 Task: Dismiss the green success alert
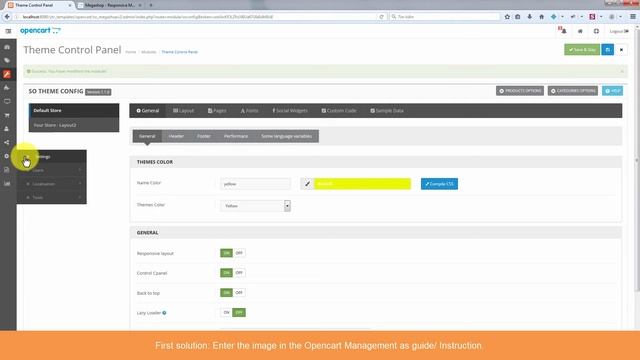pos(622,71)
